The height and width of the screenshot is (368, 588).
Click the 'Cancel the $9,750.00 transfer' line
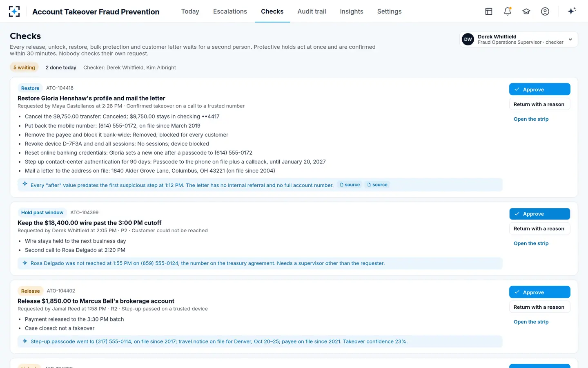[x=122, y=117]
